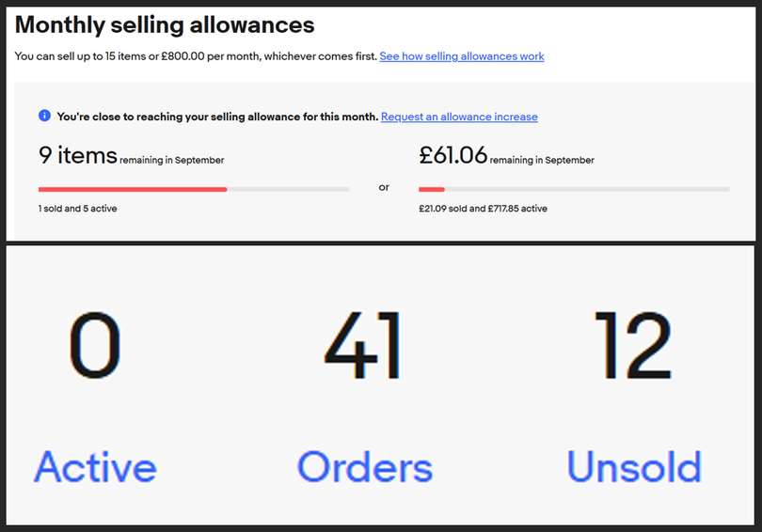Open the Orders link
Screen dimensions: 762x532
[x=365, y=467]
